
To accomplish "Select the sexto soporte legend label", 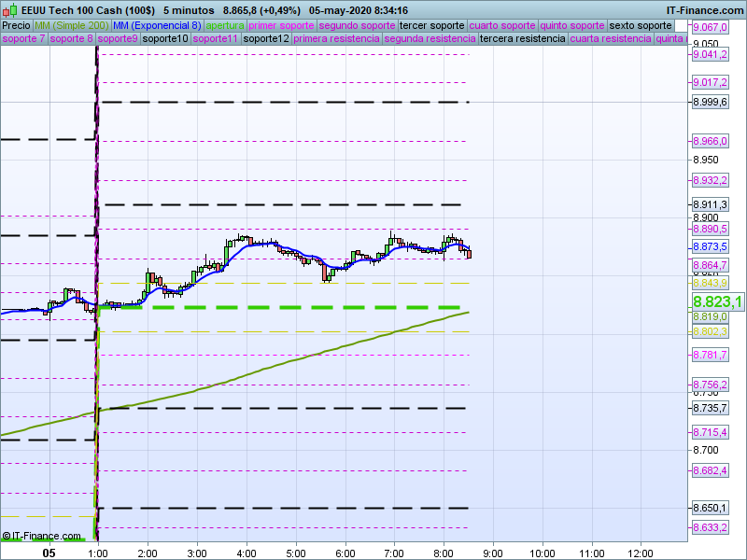I will point(641,25).
